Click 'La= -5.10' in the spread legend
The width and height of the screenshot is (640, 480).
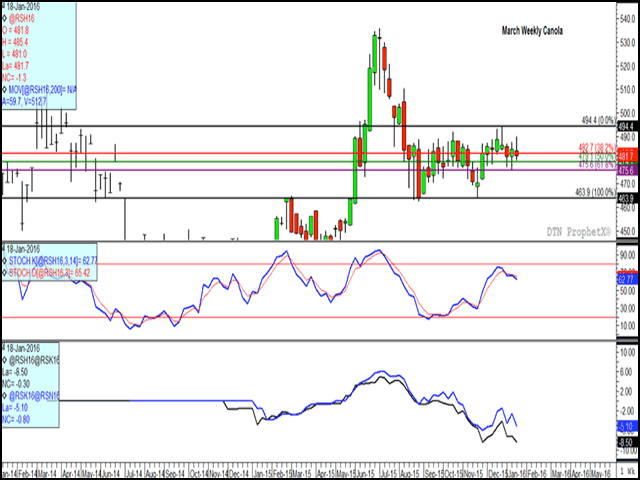tap(15, 407)
